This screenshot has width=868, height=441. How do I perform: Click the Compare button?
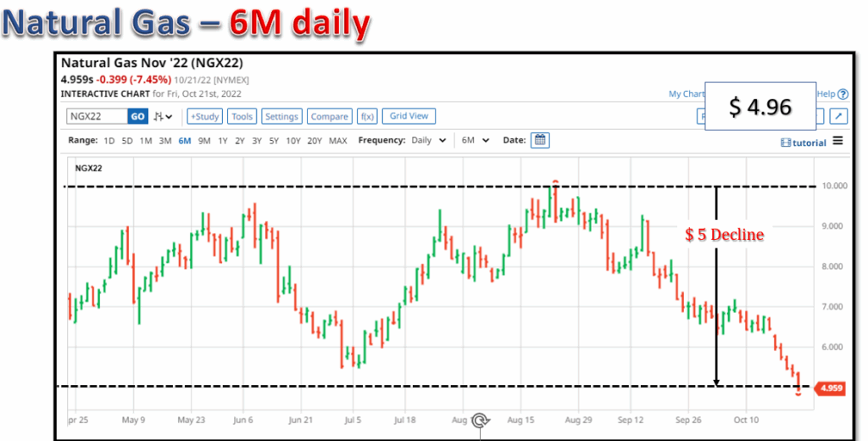tap(329, 116)
